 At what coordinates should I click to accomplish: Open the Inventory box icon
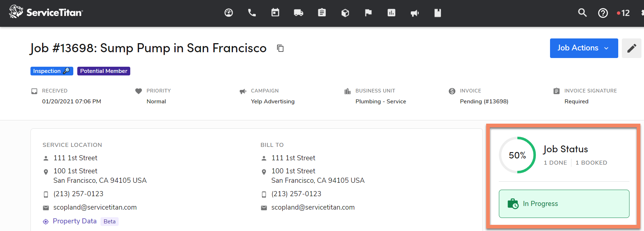click(345, 13)
